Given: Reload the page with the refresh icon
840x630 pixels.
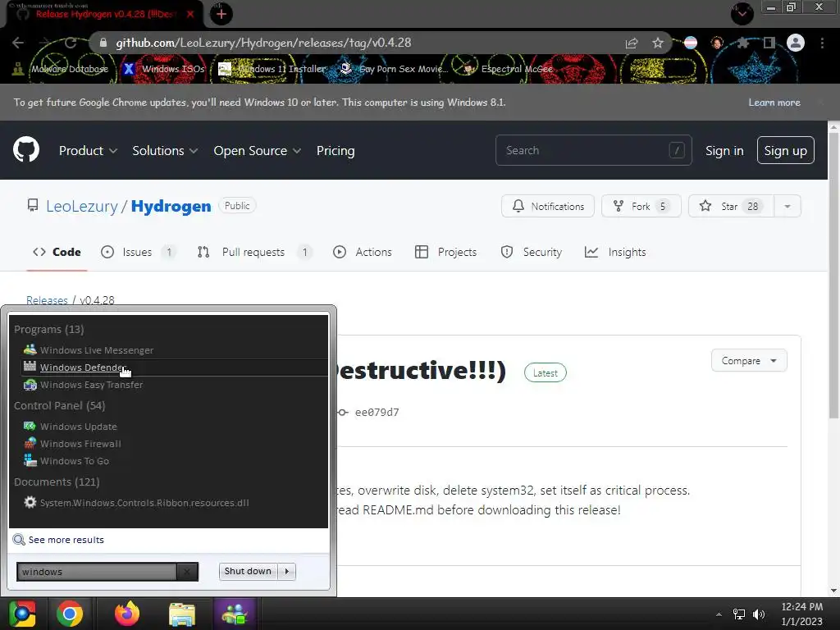Looking at the screenshot, I should (71, 43).
